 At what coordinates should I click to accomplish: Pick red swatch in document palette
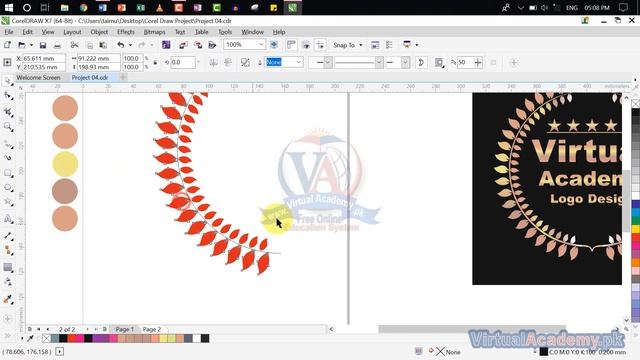point(71,338)
